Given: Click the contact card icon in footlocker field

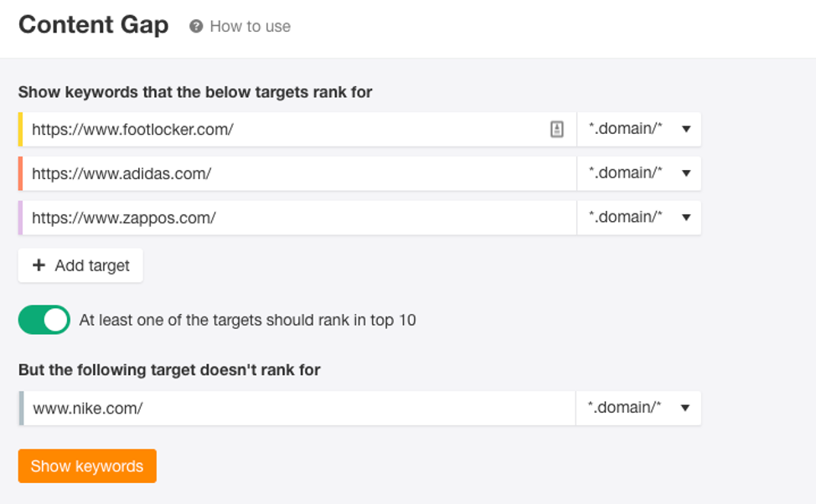Looking at the screenshot, I should (x=557, y=129).
